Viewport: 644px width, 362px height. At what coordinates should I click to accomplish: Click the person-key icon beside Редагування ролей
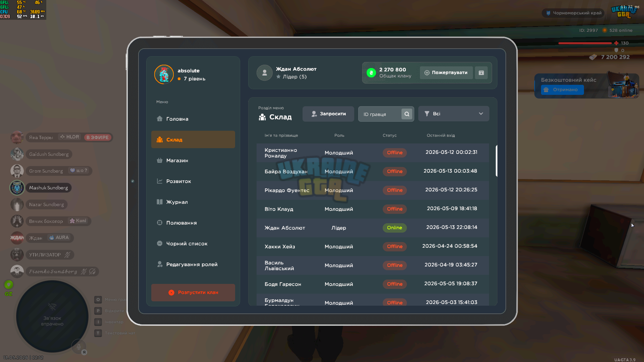coord(160,264)
